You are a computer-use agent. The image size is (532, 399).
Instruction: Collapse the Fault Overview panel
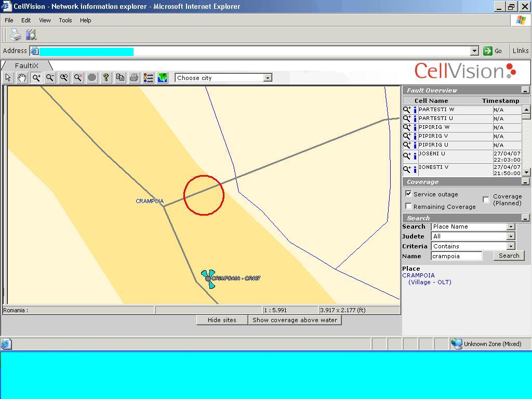click(x=525, y=90)
